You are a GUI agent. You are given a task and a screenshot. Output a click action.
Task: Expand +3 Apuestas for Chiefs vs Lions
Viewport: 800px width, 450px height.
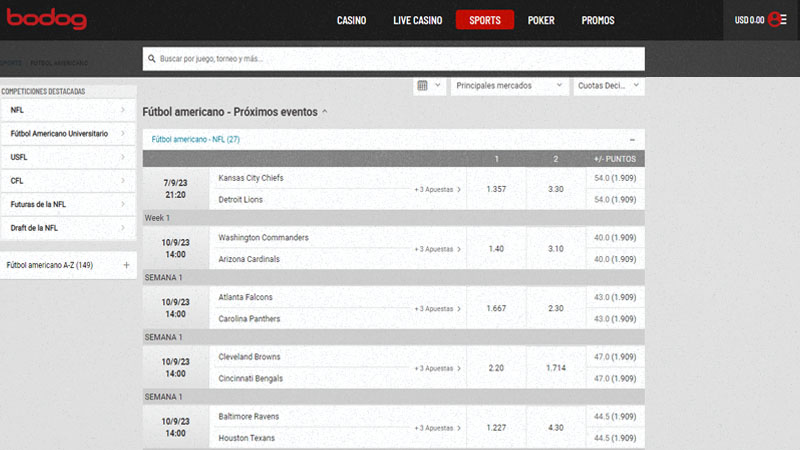click(438, 189)
